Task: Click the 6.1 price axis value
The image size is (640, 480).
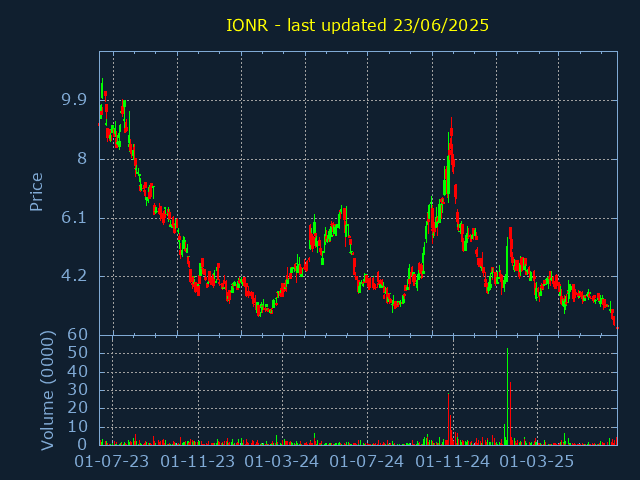Action: click(x=74, y=218)
